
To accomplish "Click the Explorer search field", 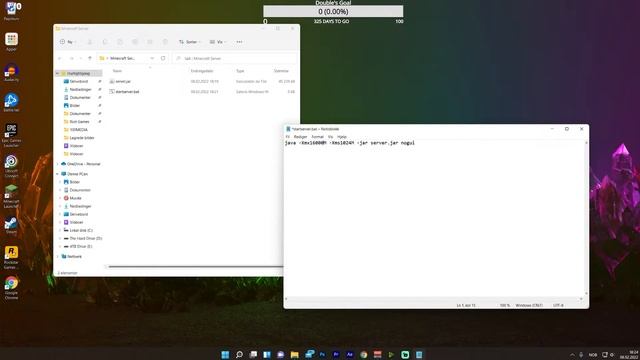I will [235, 58].
